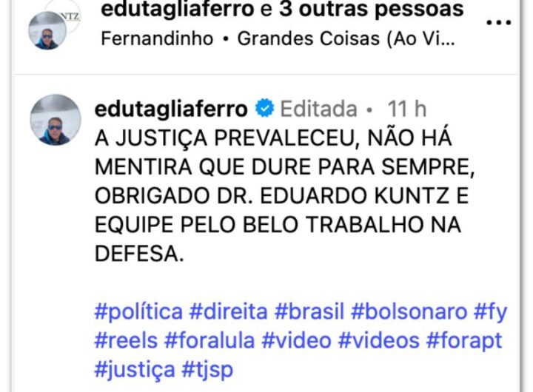Click the '11 h' post timestamp
Screen dimensions: 533x392
(x=407, y=109)
